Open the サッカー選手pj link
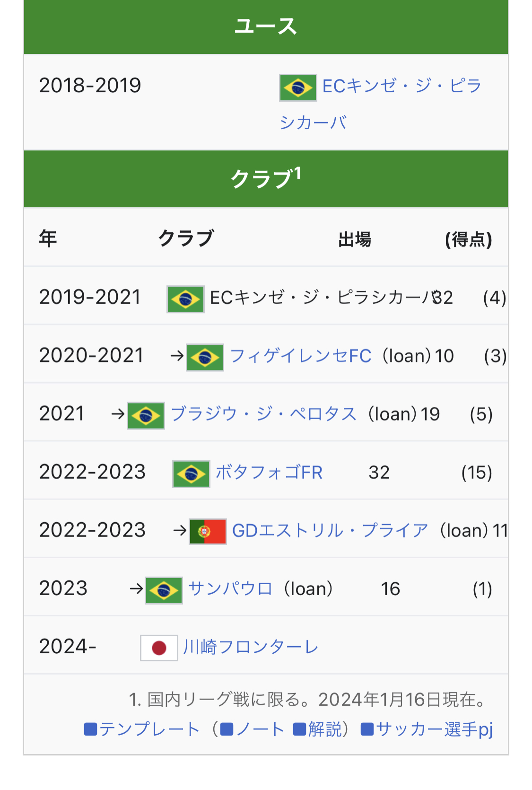 point(427,729)
